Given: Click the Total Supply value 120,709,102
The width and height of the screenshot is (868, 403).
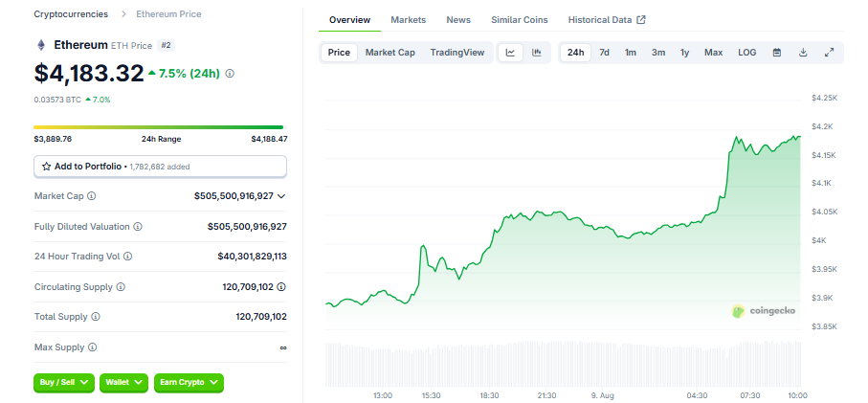Looking at the screenshot, I should pos(261,317).
